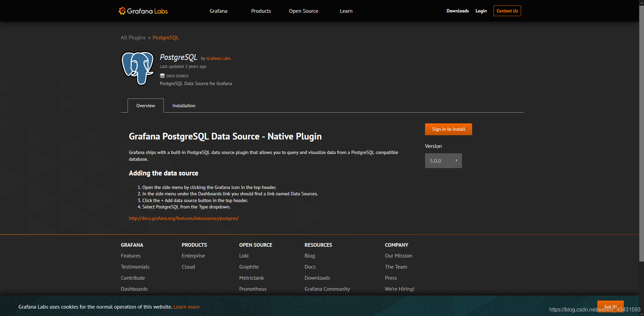The width and height of the screenshot is (644, 316).
Task: Go to Downloads in the header
Action: pos(458,11)
